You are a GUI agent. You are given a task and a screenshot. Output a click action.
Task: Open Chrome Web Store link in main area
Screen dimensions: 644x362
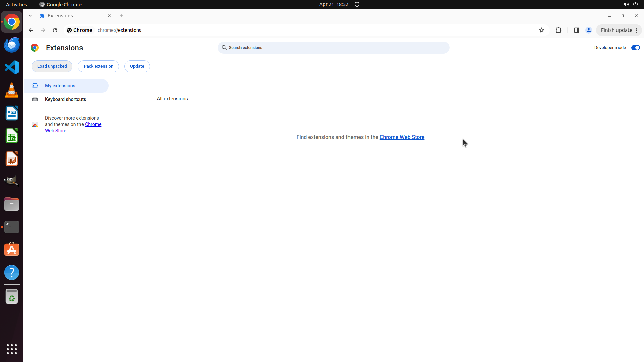coord(402,137)
